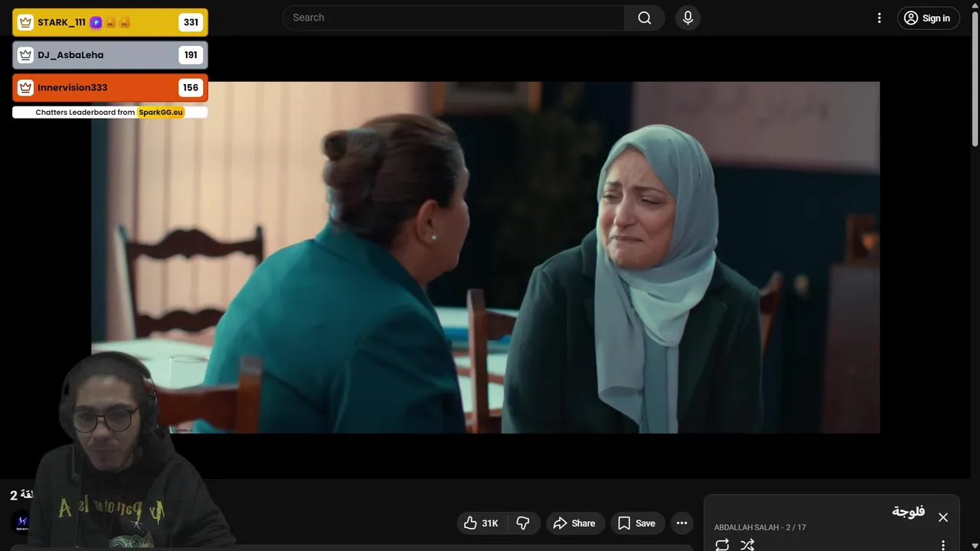The height and width of the screenshot is (551, 980).
Task: Start voice search with the microphone icon
Action: pyautogui.click(x=688, y=18)
